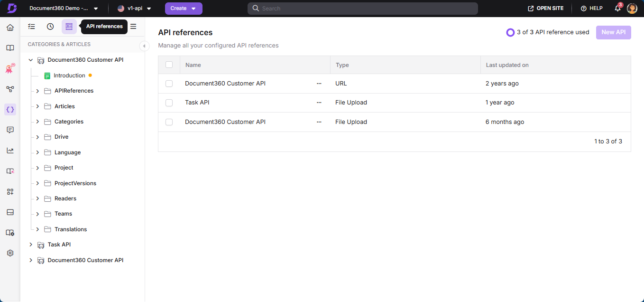This screenshot has height=302, width=644.
Task: Click the '1 to 3 of 3' pagination text
Action: point(608,142)
